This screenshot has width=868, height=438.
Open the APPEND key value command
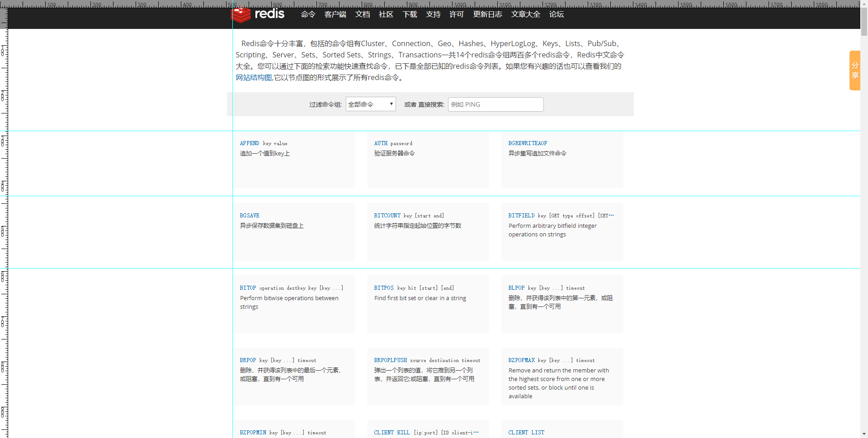click(x=264, y=143)
